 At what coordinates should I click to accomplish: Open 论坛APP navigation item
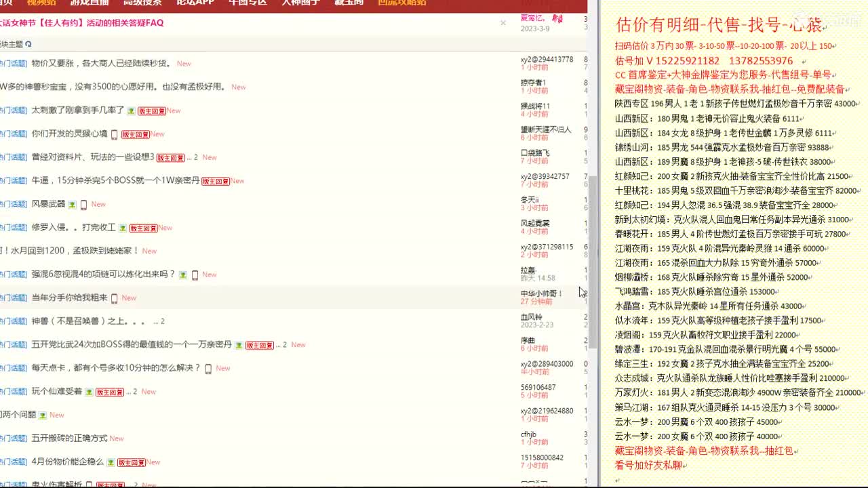pos(195,3)
